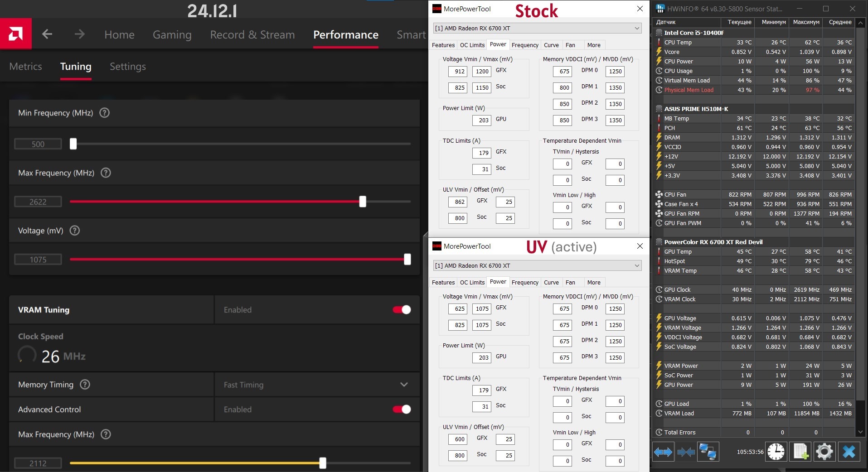Open the Memory Timing help icon
This screenshot has width=868, height=472.
pyautogui.click(x=85, y=385)
